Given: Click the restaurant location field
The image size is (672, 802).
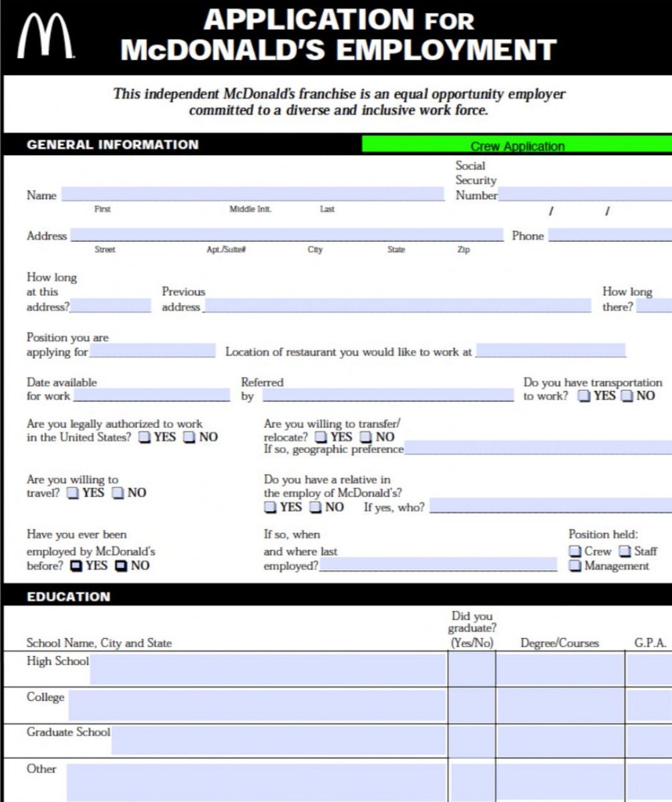Looking at the screenshot, I should click(x=550, y=351).
